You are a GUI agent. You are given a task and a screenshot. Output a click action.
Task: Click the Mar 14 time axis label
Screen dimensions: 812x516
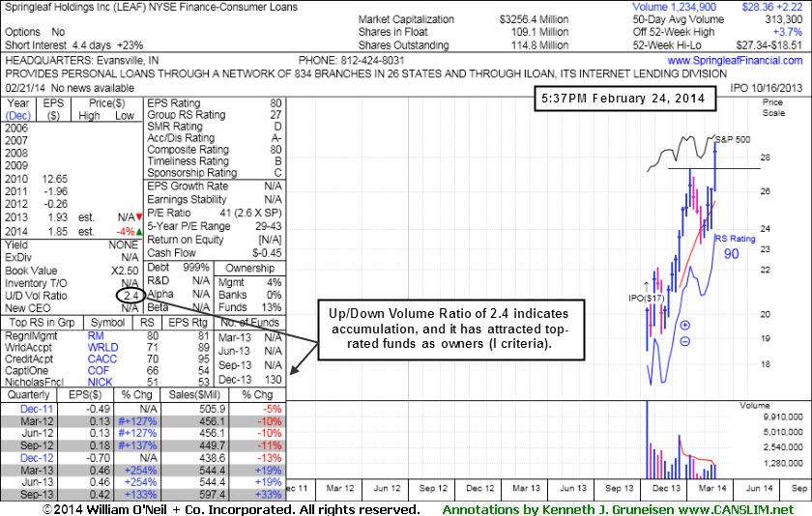pyautogui.click(x=712, y=488)
